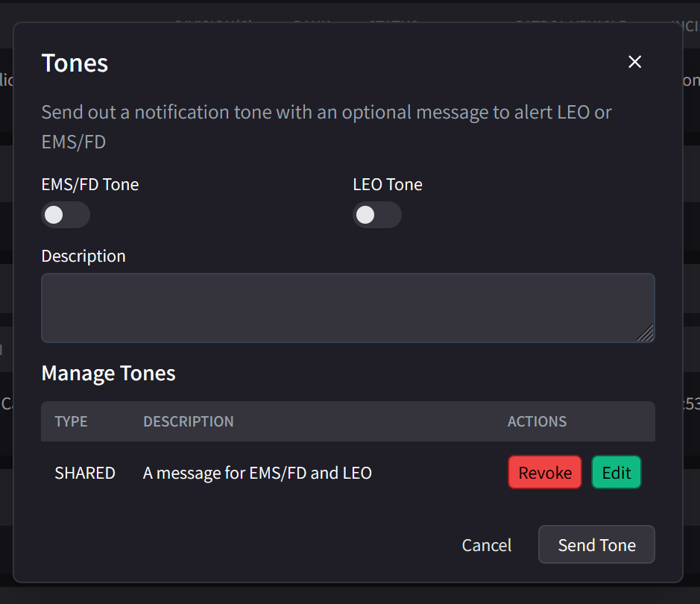Click the DESCRIPTION column header

[189, 421]
